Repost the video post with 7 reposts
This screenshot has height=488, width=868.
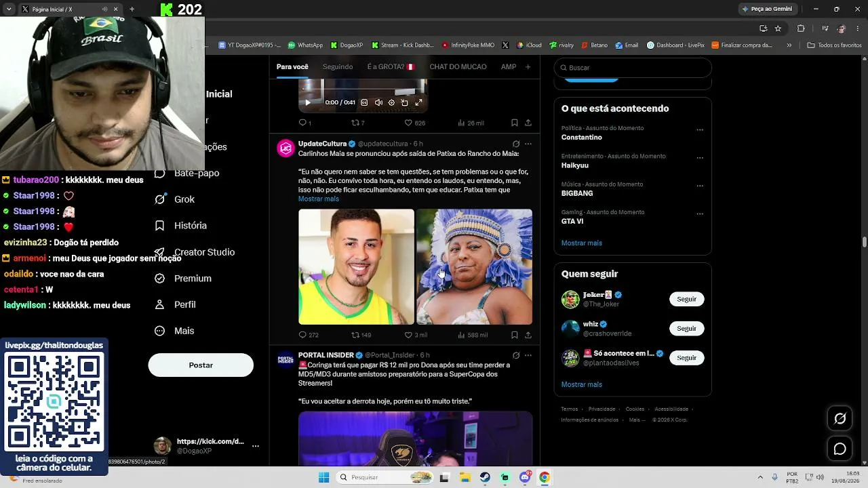point(357,123)
